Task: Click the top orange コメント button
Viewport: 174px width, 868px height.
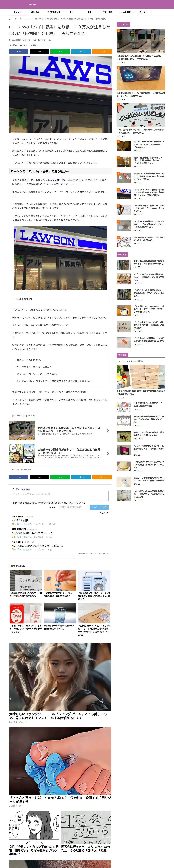Action: point(102,52)
